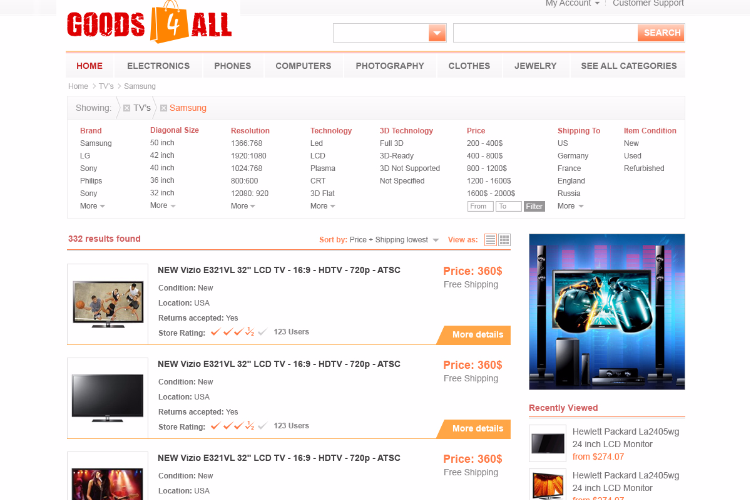Filter by Samsung brand
Screen dimensions: 750x500
[x=96, y=144]
